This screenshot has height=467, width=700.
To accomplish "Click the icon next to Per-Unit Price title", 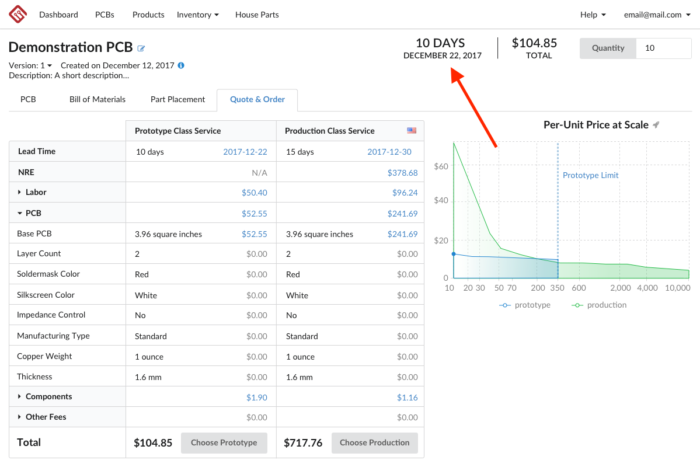I will [x=656, y=125].
